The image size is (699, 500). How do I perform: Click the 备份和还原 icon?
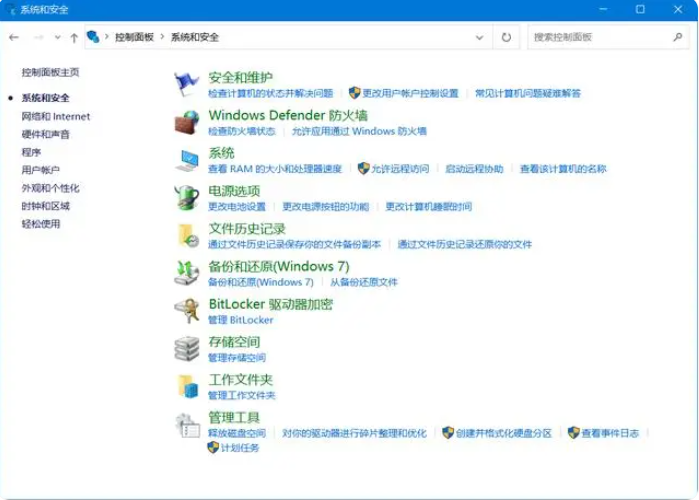pyautogui.click(x=187, y=273)
